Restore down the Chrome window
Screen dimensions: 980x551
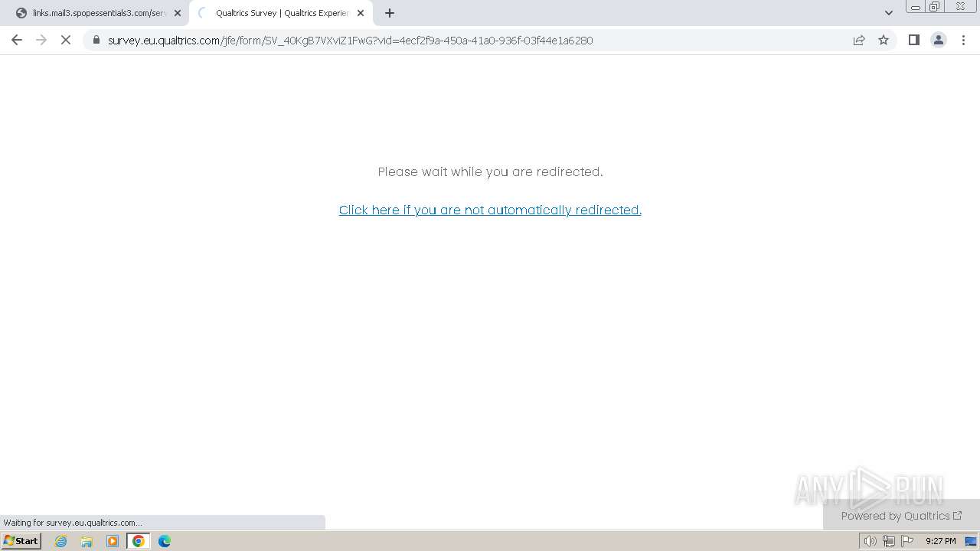click(x=934, y=7)
